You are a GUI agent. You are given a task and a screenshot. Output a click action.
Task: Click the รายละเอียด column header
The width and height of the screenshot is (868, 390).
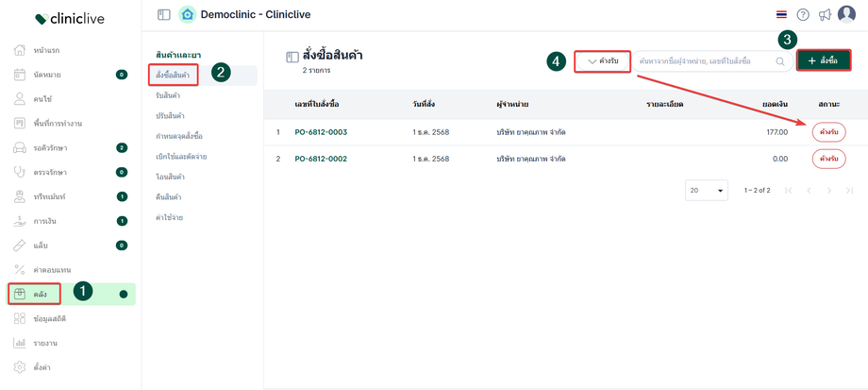point(664,104)
